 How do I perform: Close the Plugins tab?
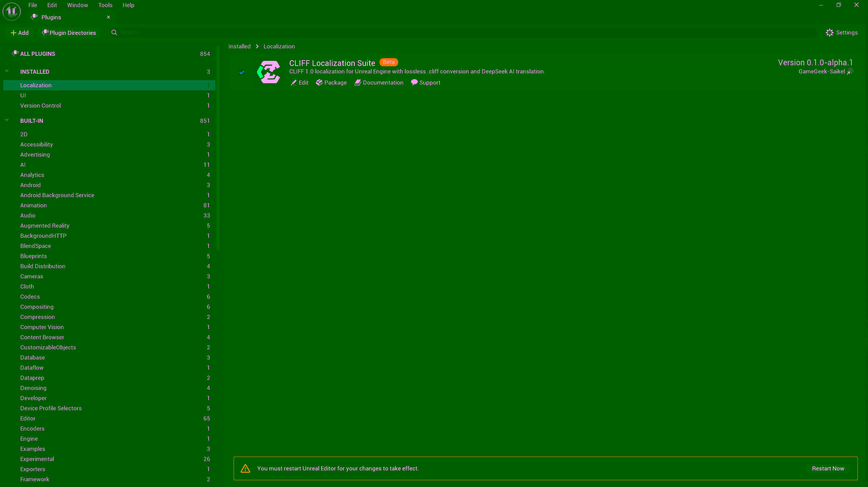[x=108, y=17]
